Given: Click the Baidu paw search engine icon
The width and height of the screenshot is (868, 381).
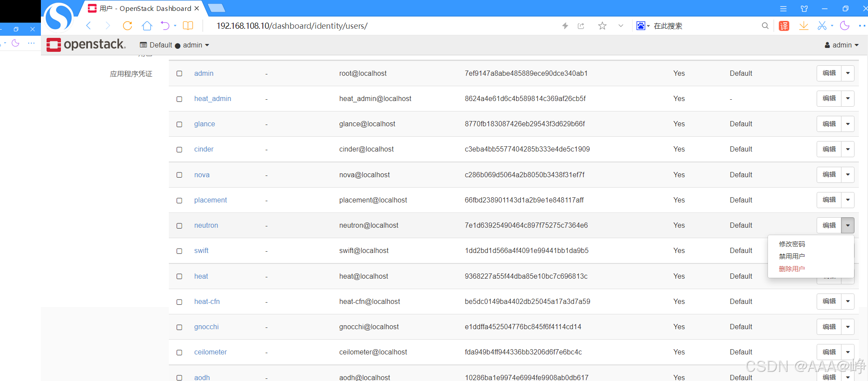Looking at the screenshot, I should (x=641, y=26).
